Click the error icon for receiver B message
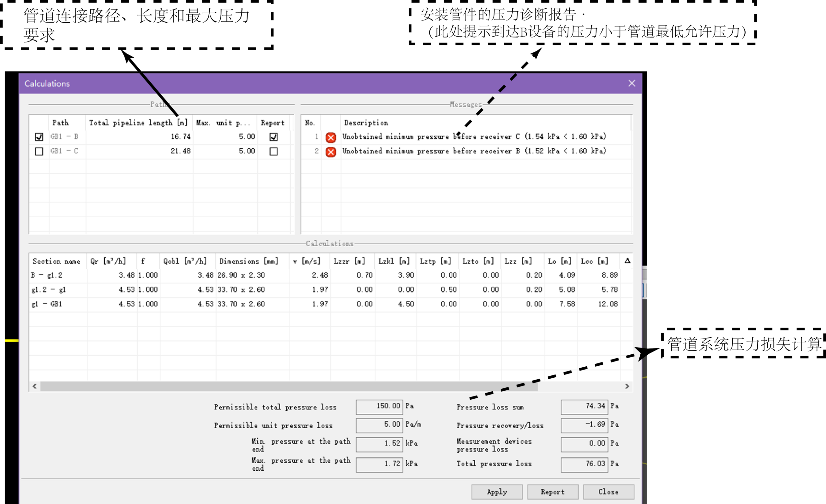The image size is (826, 504). [331, 151]
